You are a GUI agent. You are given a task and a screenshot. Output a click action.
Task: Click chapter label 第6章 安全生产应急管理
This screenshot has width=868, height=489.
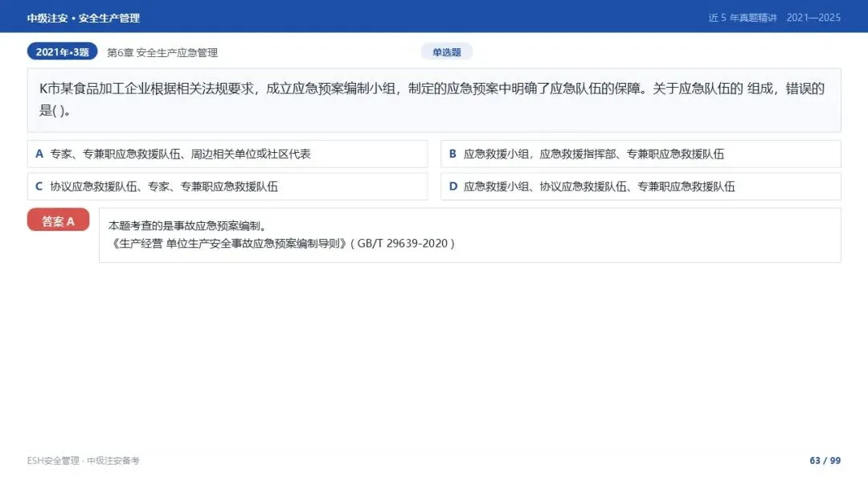pos(162,52)
